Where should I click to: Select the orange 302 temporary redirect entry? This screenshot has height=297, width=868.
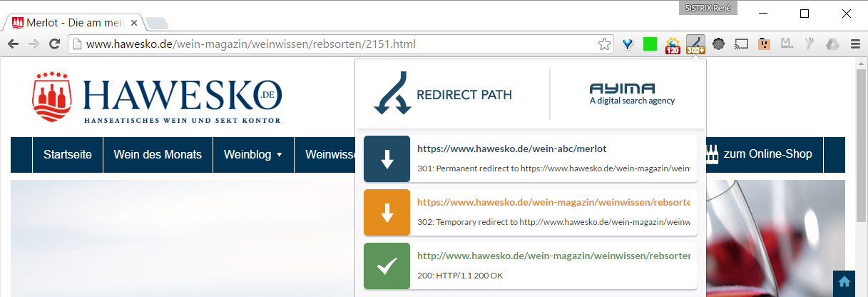pyautogui.click(x=530, y=212)
